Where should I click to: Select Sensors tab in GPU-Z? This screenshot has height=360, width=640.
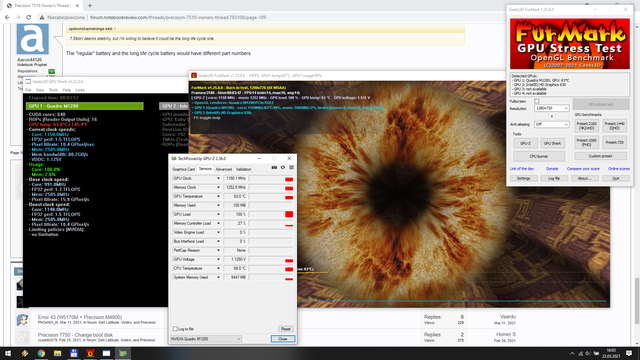(x=205, y=169)
